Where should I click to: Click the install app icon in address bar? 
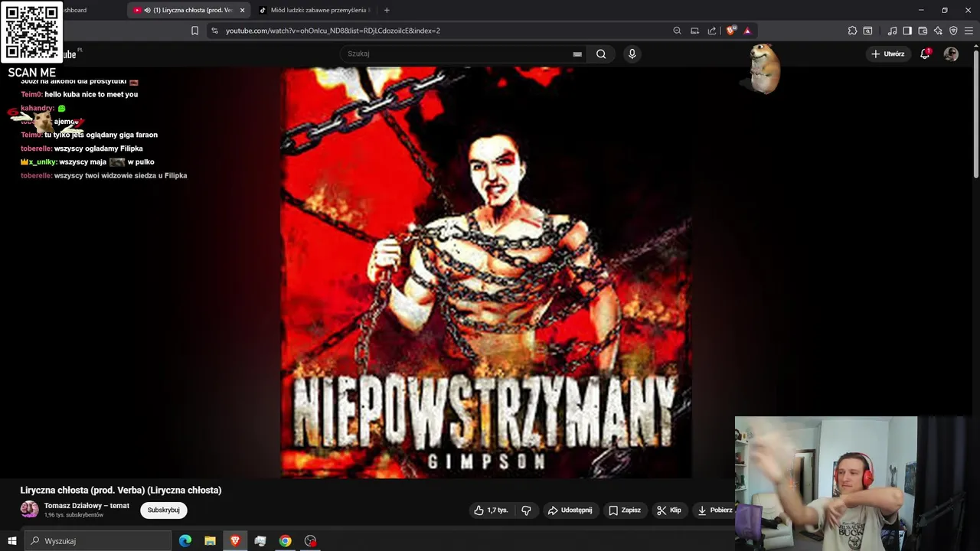click(x=694, y=31)
